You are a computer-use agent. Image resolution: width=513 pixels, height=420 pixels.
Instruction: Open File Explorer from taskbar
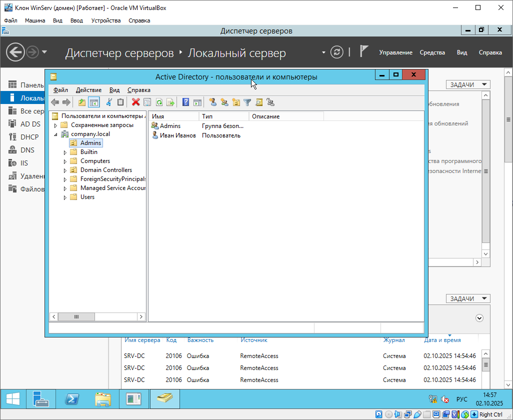(102, 399)
